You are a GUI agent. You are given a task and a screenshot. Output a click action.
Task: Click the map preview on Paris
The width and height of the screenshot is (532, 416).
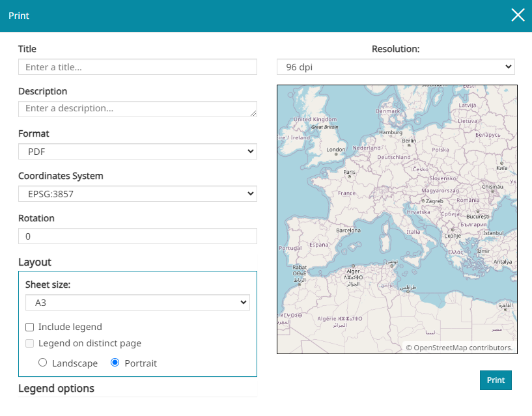point(350,174)
